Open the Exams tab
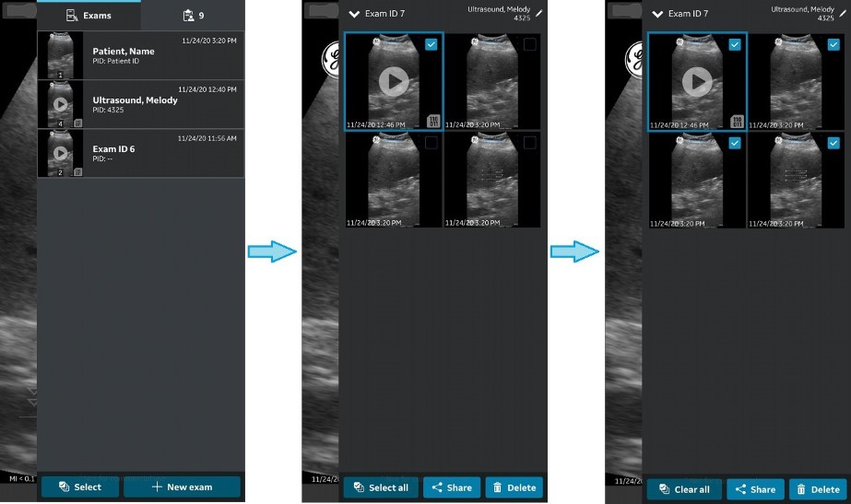Image resolution: width=851 pixels, height=504 pixels. tap(89, 16)
